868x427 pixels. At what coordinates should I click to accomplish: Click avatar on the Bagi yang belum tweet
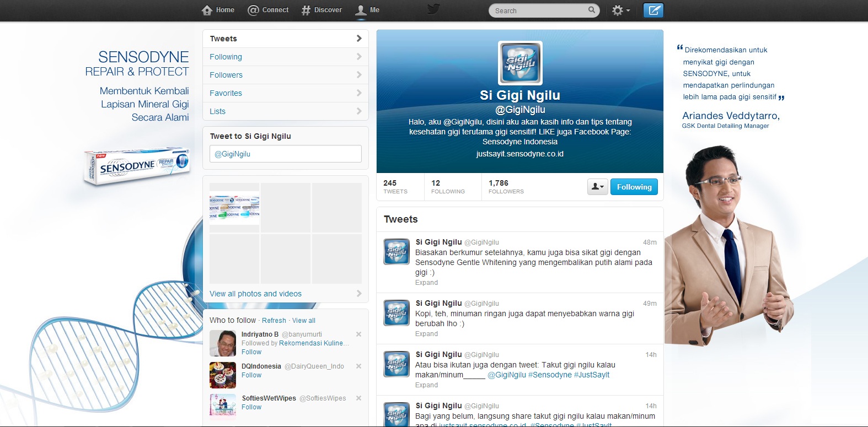[x=397, y=414]
